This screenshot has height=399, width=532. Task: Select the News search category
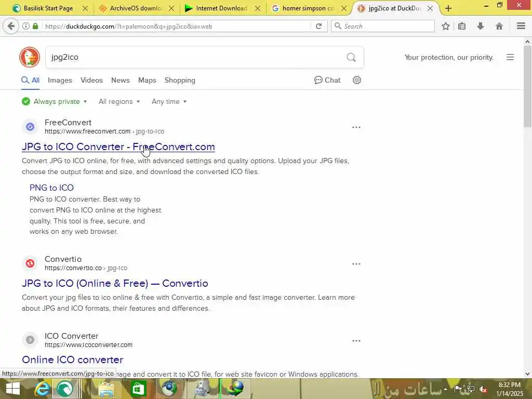[121, 81]
